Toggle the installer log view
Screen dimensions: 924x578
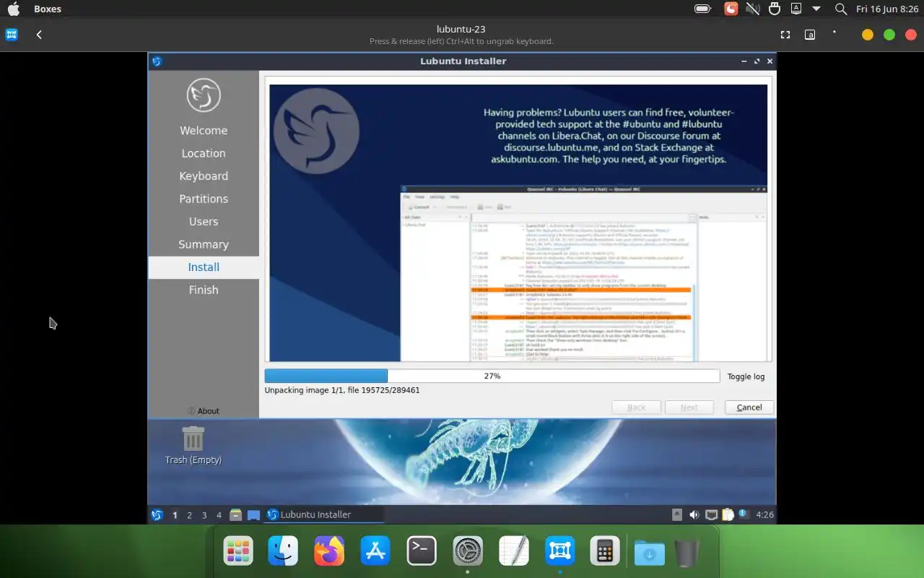pyautogui.click(x=746, y=376)
